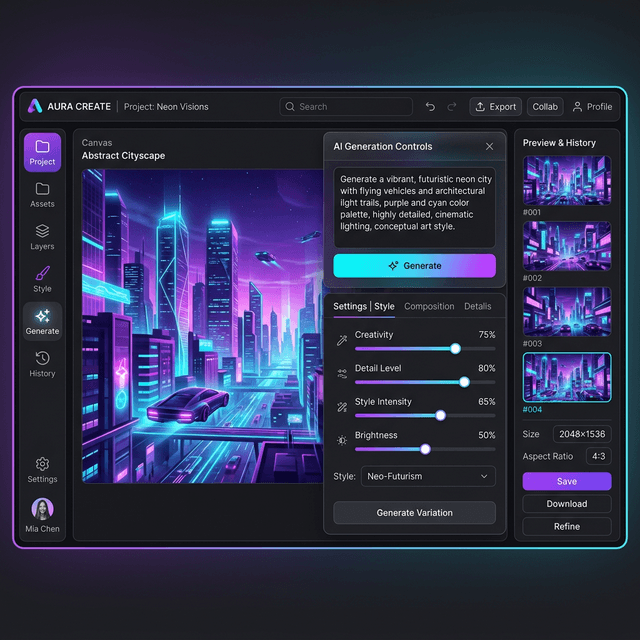Click the Brightness slider handle
The image size is (640, 640).
(425, 449)
